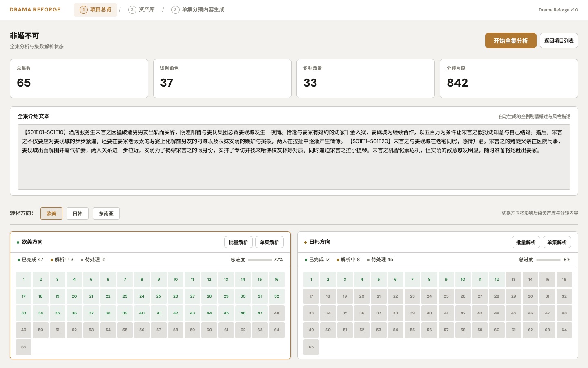Select episode 24 in 欧美方向 grid
The image size is (588, 368).
(142, 296)
